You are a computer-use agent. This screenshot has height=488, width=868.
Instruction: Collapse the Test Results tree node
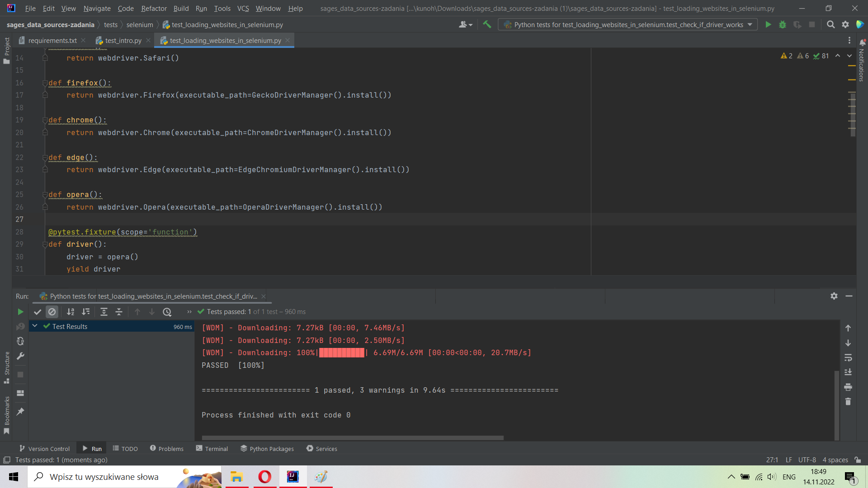pos(35,326)
